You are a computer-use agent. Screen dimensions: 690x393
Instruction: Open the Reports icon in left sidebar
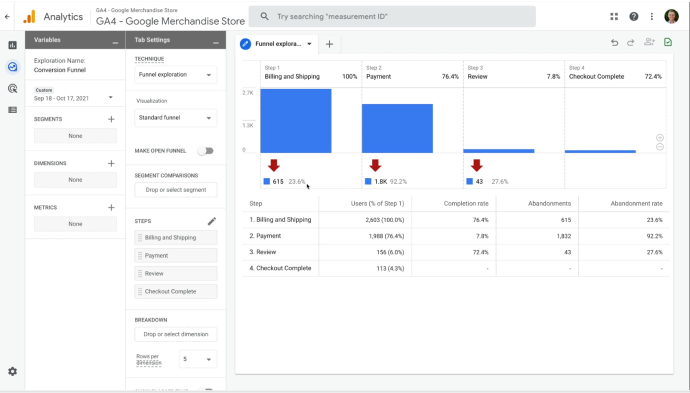[x=12, y=45]
